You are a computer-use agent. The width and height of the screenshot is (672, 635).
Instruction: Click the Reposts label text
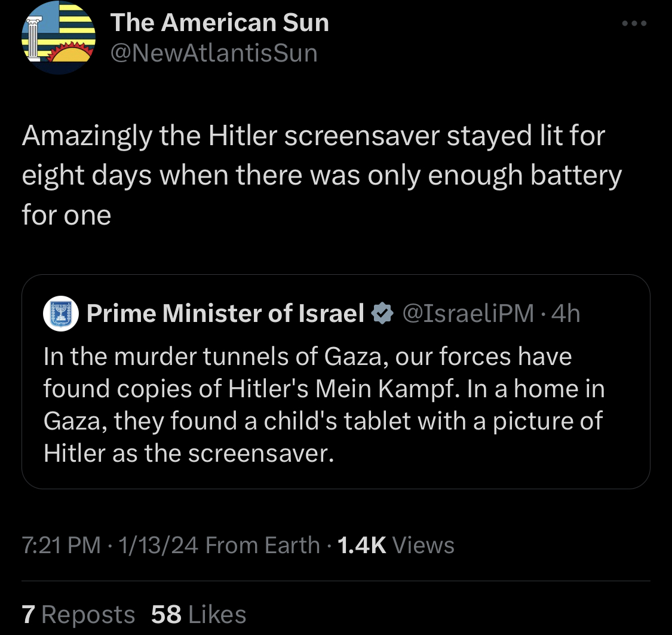tap(88, 615)
